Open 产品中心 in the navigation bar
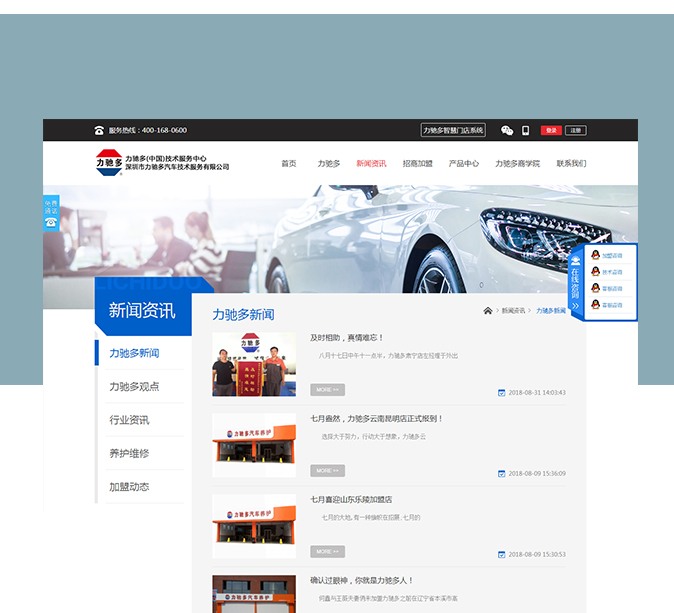 click(x=463, y=163)
